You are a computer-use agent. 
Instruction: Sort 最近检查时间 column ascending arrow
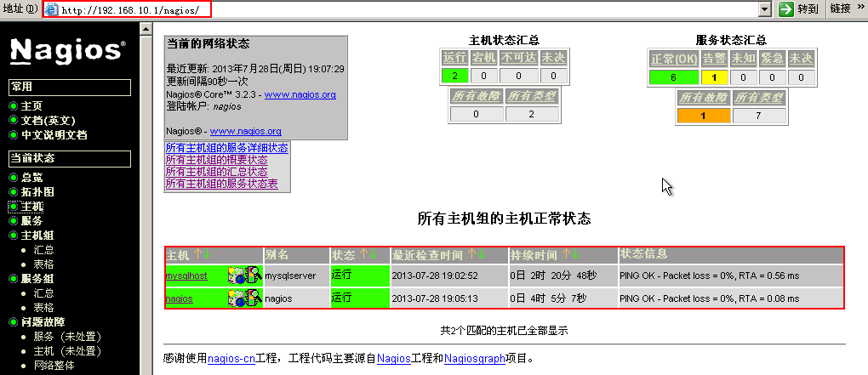pyautogui.click(x=471, y=254)
